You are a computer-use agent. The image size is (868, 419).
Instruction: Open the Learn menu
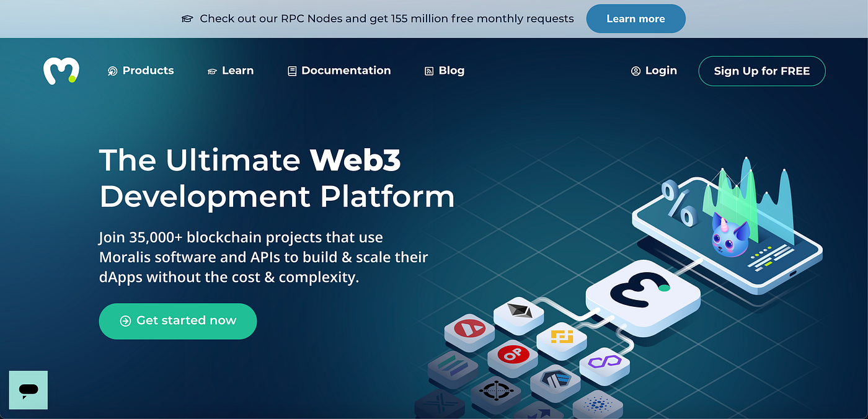[x=231, y=71]
